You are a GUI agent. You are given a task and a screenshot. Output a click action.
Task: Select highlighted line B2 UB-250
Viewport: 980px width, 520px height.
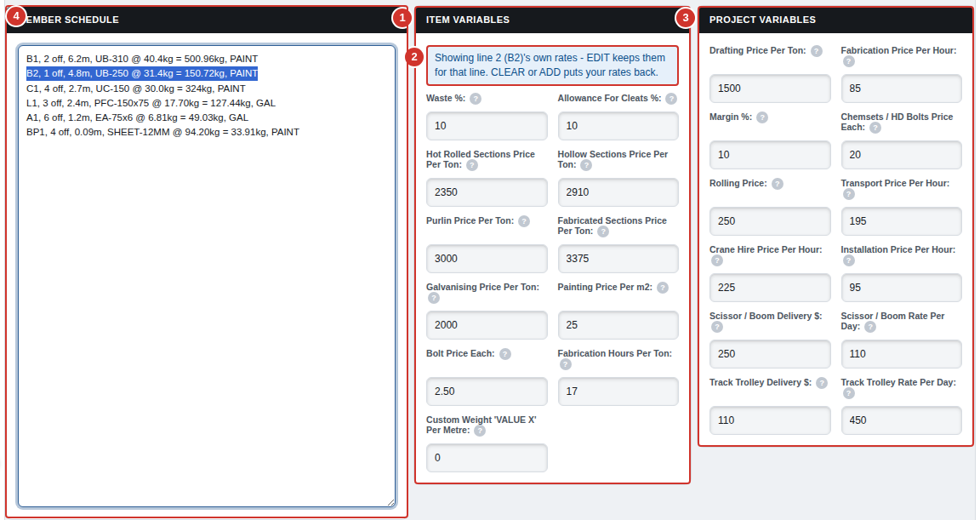142,74
